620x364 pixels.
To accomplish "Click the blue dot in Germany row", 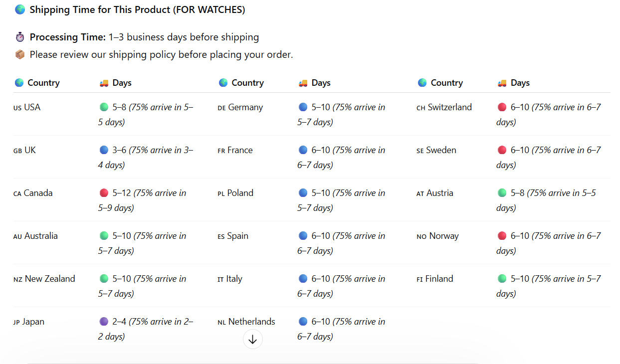I will point(303,107).
